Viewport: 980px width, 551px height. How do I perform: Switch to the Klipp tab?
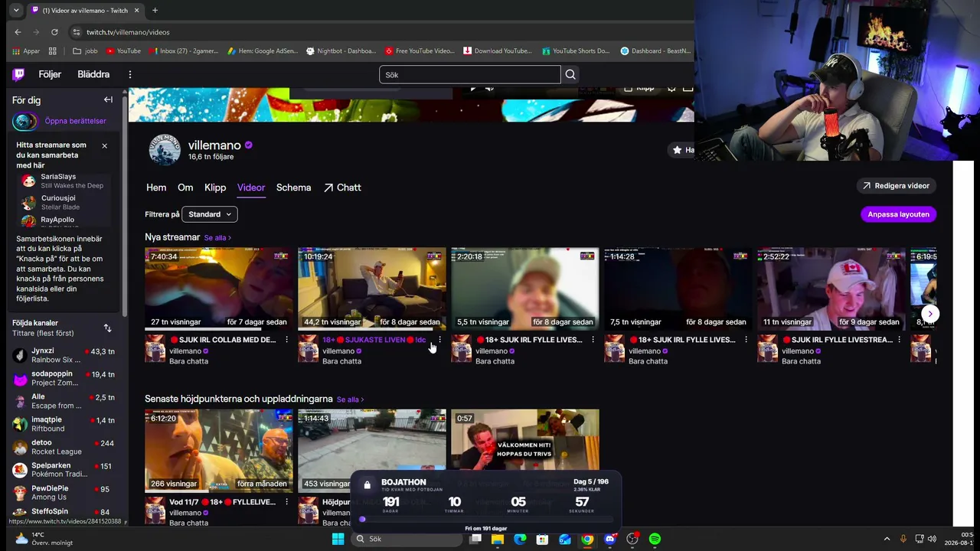pyautogui.click(x=215, y=187)
